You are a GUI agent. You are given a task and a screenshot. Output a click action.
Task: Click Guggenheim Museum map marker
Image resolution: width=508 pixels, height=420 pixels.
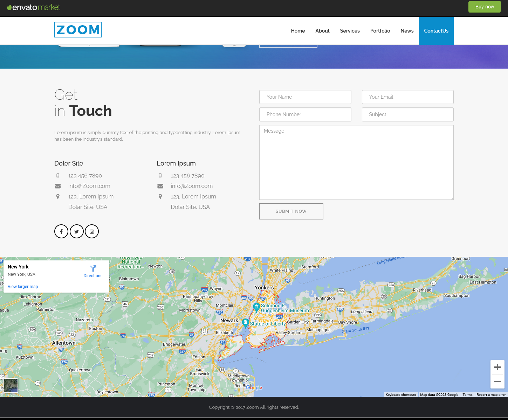click(x=256, y=308)
